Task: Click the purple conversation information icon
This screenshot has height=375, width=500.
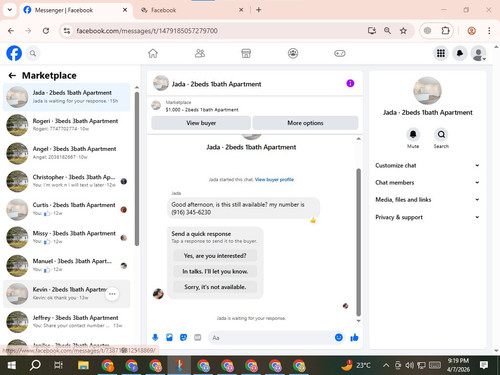Action: pos(350,83)
